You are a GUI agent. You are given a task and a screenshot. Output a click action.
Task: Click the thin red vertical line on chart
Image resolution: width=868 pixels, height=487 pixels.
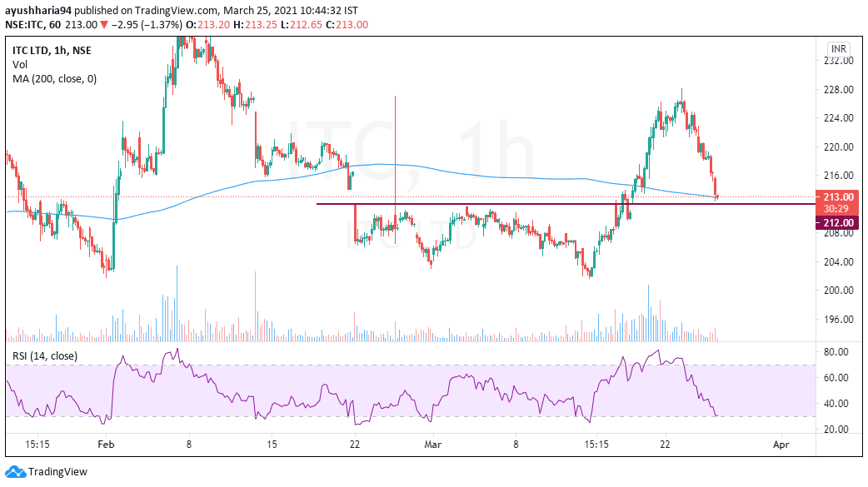(395, 169)
